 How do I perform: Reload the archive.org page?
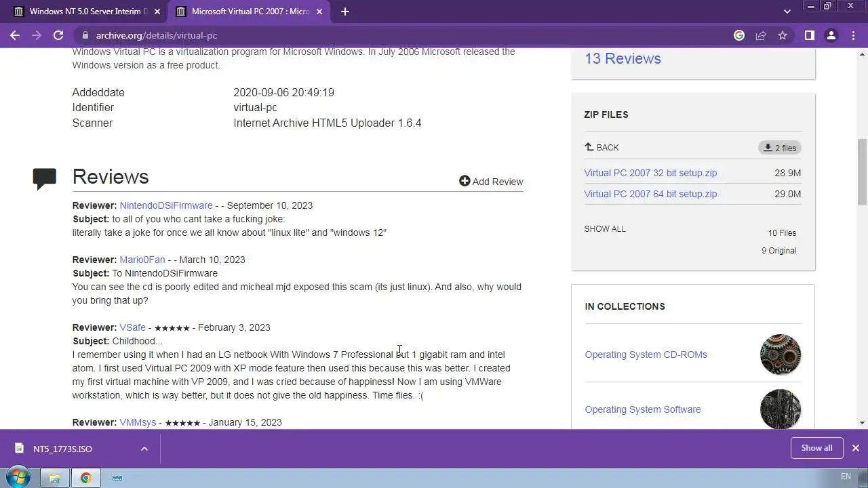58,35
